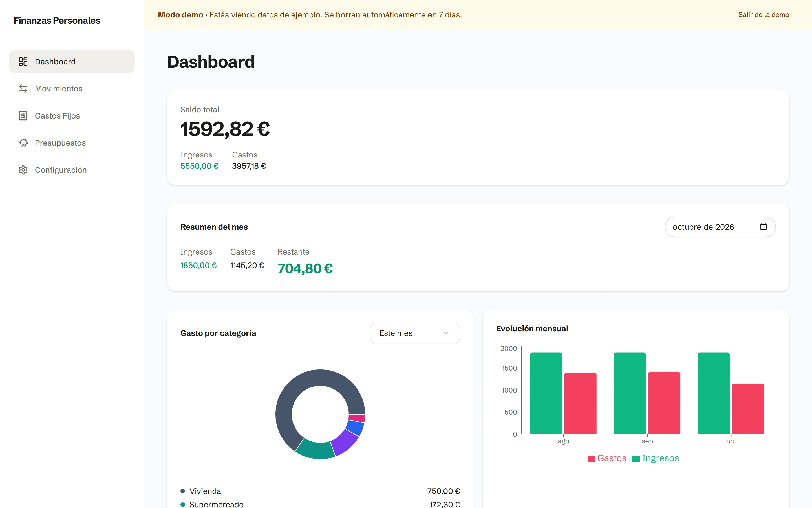Go to Movimientos section
812x508 pixels.
point(72,89)
